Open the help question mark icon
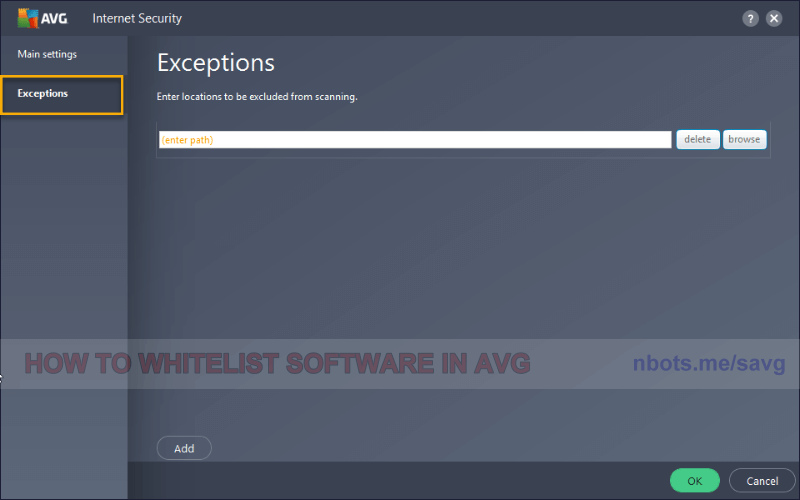The height and width of the screenshot is (500, 800). [750, 19]
